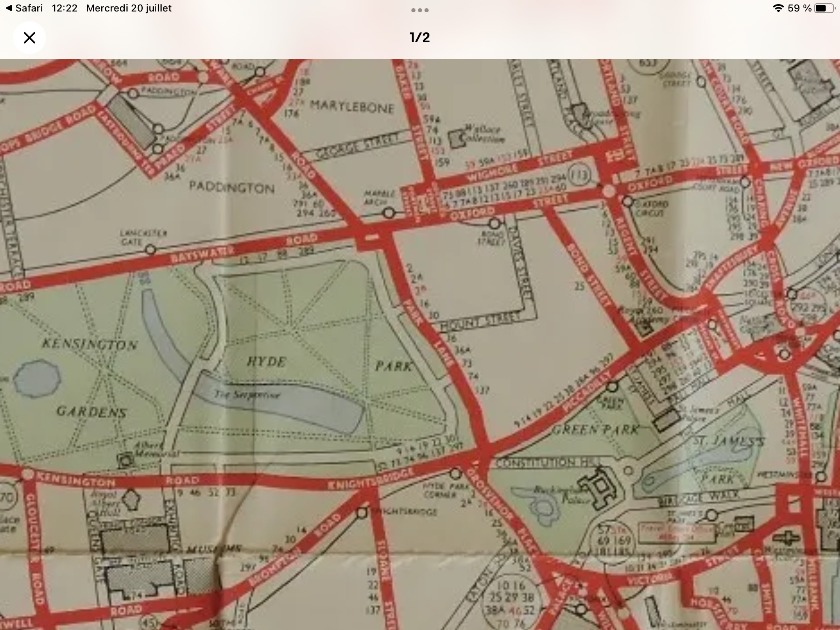The image size is (840, 630).
Task: Click the circled 113 route number
Action: [x=579, y=175]
